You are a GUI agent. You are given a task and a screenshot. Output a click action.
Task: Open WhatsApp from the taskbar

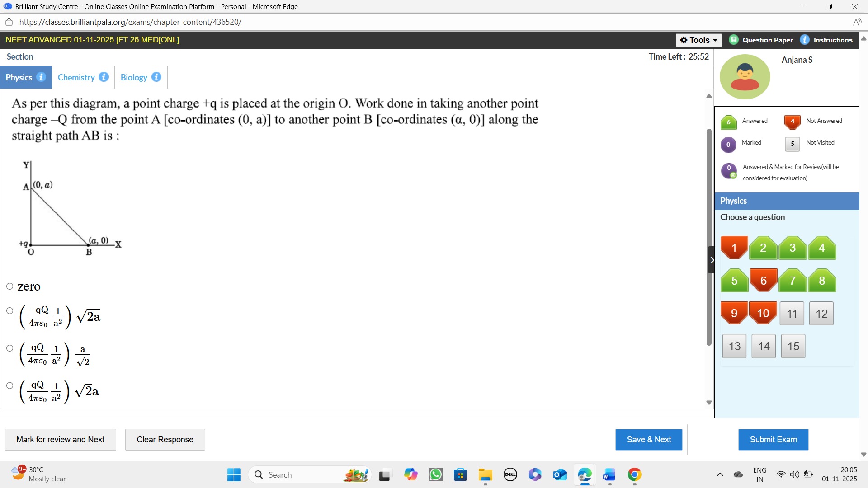[x=436, y=474]
